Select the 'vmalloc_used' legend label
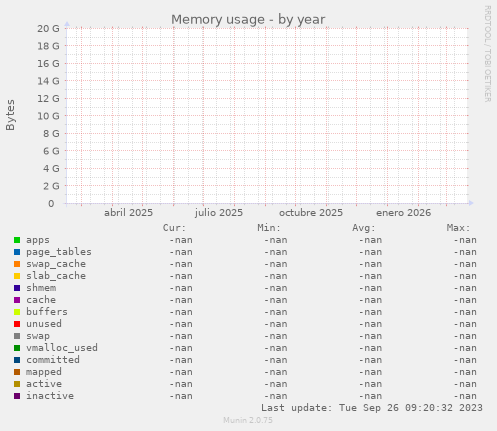Viewport: 497px width, 431px height. [x=62, y=348]
